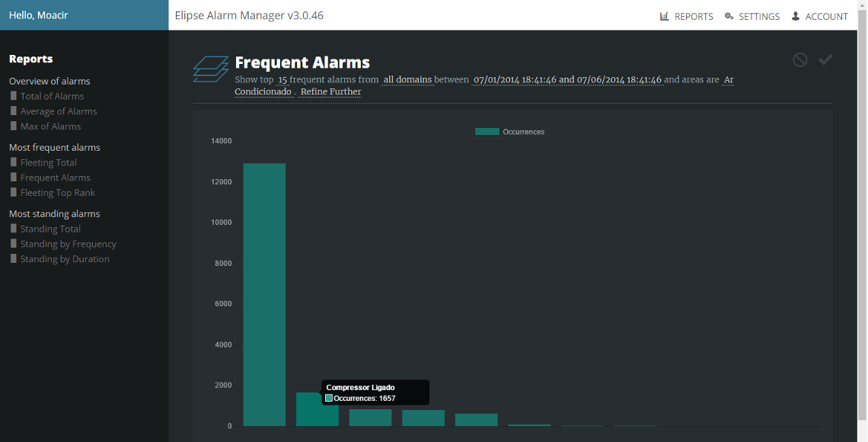Click the checkmark apply icon

pyautogui.click(x=825, y=59)
